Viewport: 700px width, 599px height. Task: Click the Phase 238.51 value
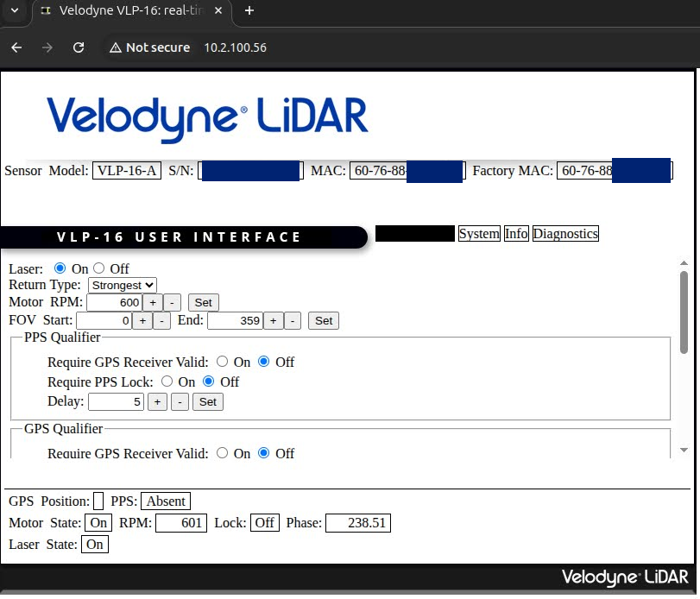[x=358, y=523]
